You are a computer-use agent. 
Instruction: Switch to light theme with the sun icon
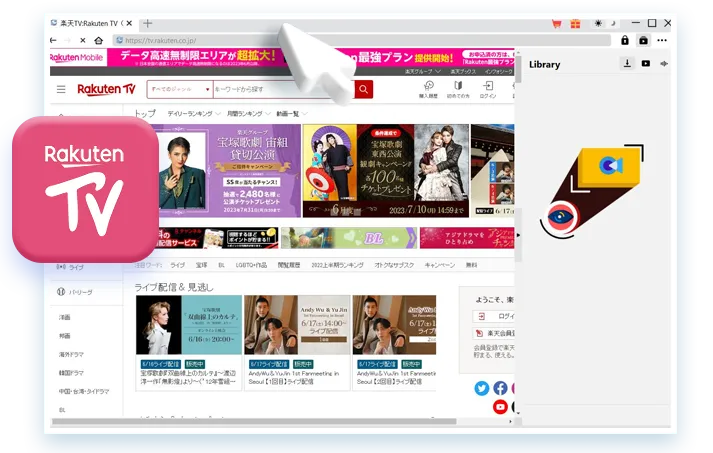[598, 23]
